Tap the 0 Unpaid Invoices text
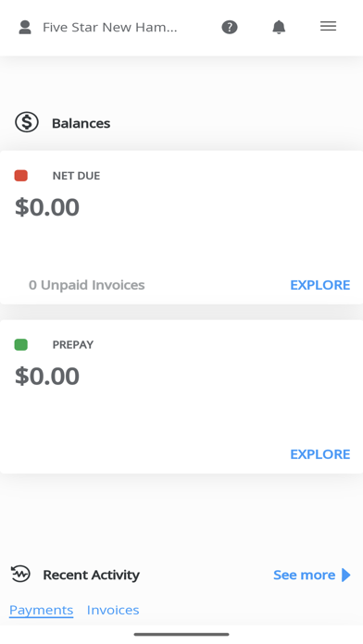The height and width of the screenshot is (644, 363). pos(87,285)
